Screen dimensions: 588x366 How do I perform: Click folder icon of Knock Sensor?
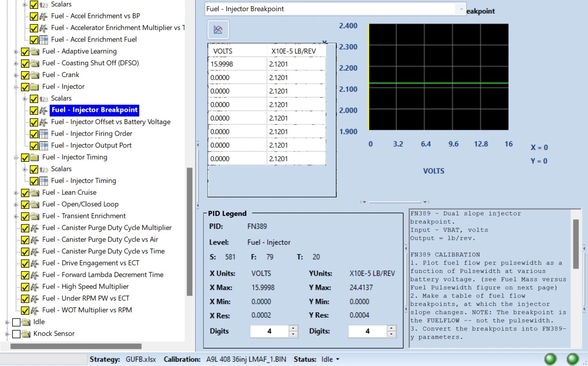coord(26,334)
